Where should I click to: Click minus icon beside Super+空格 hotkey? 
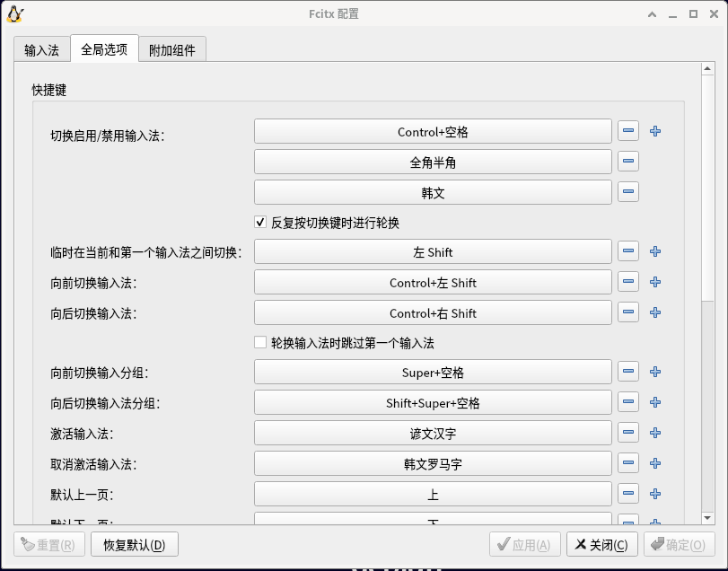(x=628, y=372)
